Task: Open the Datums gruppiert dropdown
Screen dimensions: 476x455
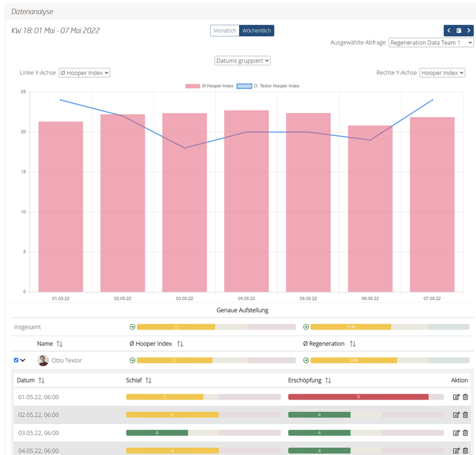Action: (x=242, y=61)
